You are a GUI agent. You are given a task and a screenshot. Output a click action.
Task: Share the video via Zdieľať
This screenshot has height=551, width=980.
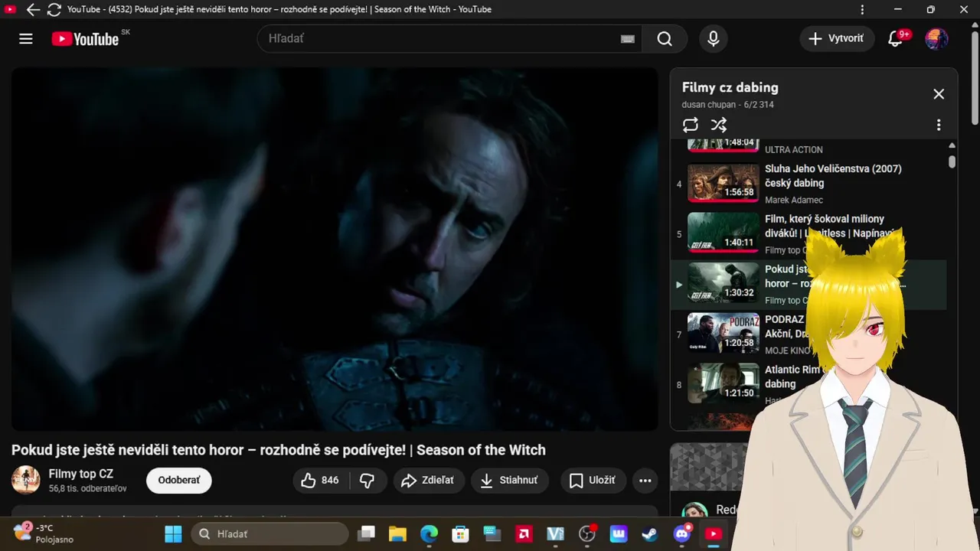428,480
